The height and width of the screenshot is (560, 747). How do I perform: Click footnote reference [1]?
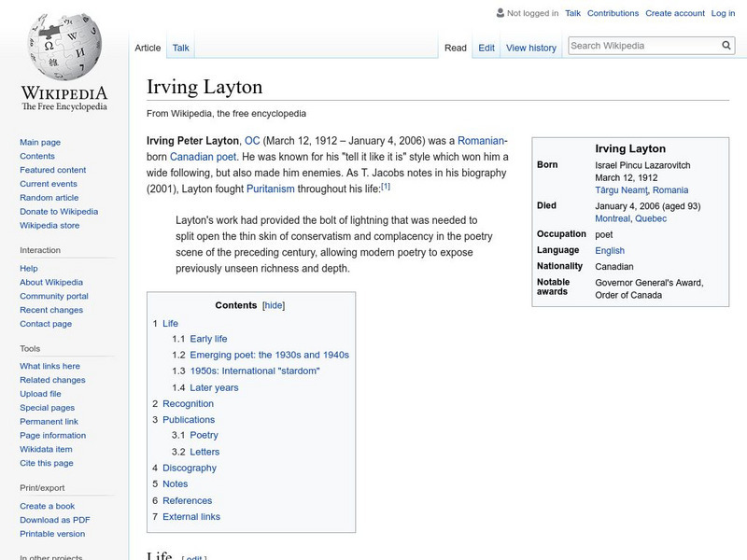[x=385, y=187]
